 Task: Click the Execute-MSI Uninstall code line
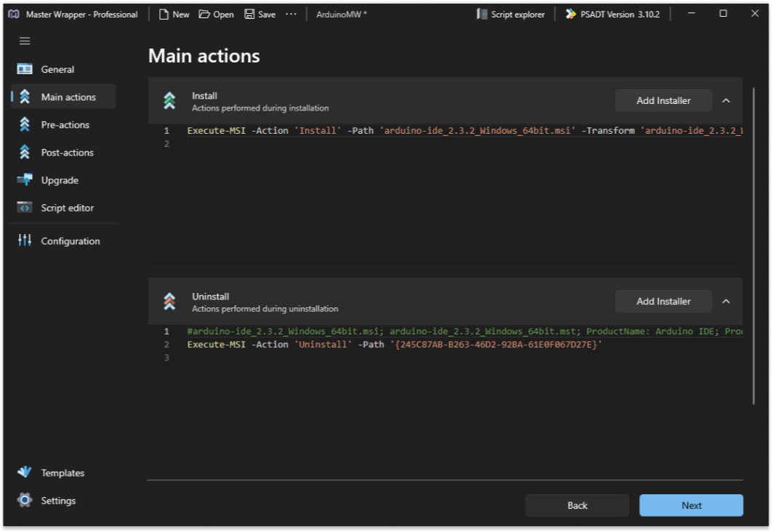tap(395, 344)
